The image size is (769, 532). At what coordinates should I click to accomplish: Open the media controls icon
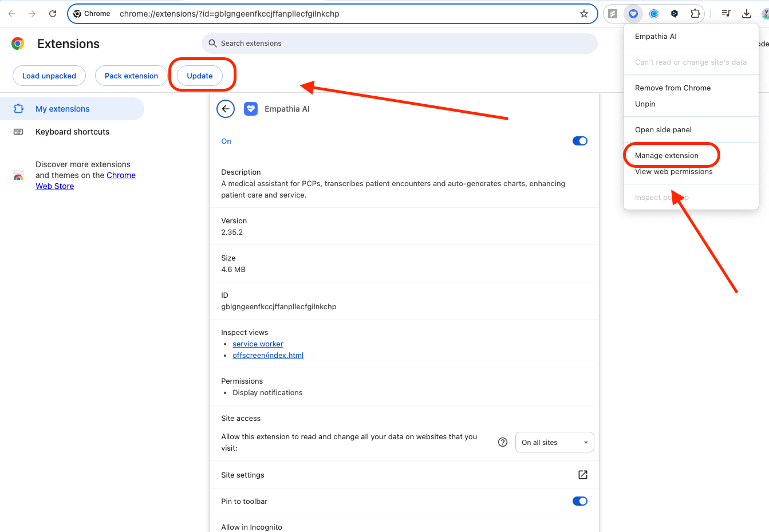click(x=726, y=14)
